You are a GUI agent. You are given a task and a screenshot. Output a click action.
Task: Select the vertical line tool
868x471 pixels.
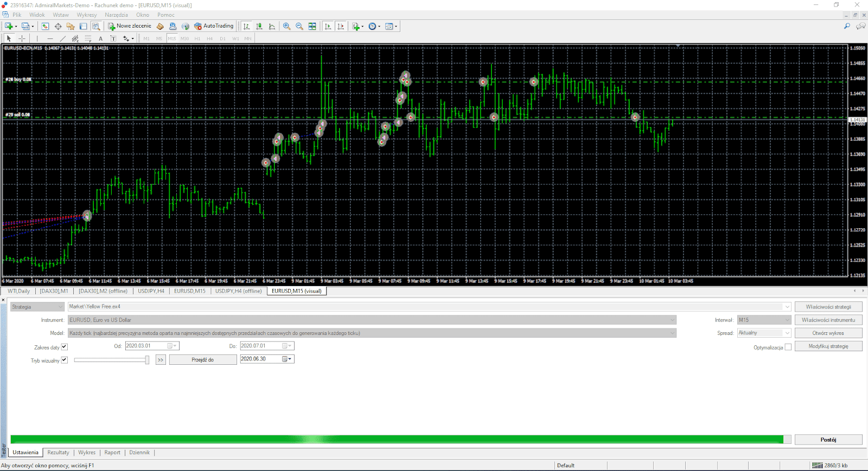point(37,38)
